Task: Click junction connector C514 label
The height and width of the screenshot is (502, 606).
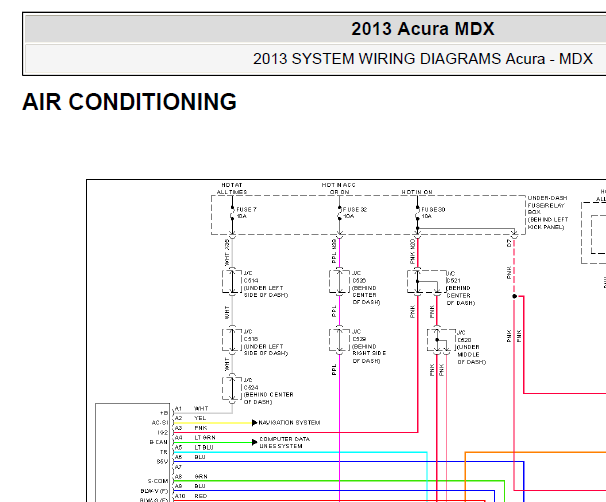Action: [251, 281]
